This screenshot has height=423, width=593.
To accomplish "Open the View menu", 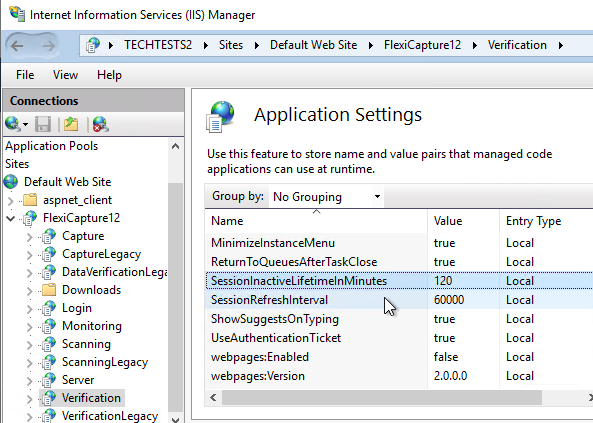I will coord(65,75).
